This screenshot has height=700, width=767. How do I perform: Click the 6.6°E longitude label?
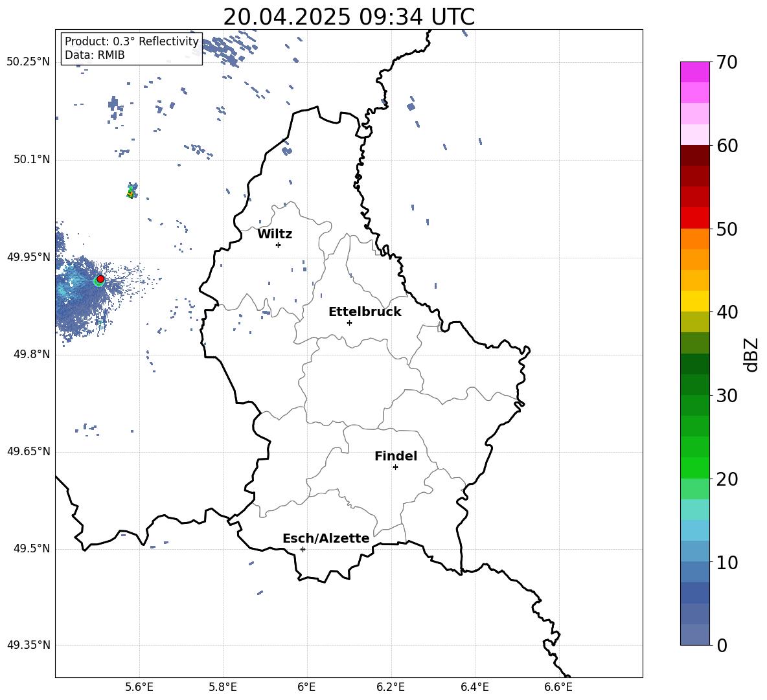558,687
